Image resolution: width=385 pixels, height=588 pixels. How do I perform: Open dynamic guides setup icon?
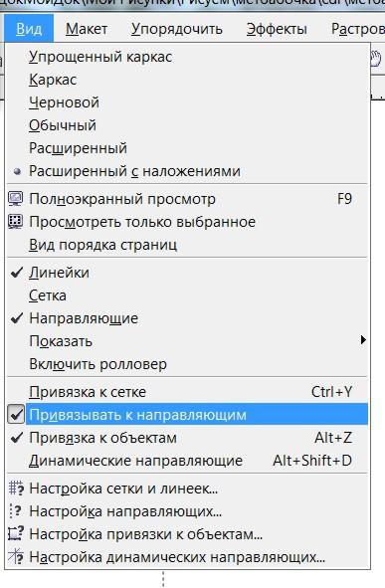tap(16, 557)
